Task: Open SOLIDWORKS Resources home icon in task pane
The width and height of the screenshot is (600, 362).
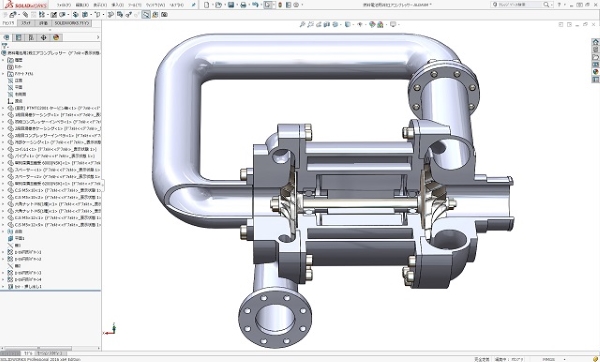Action: [x=595, y=42]
